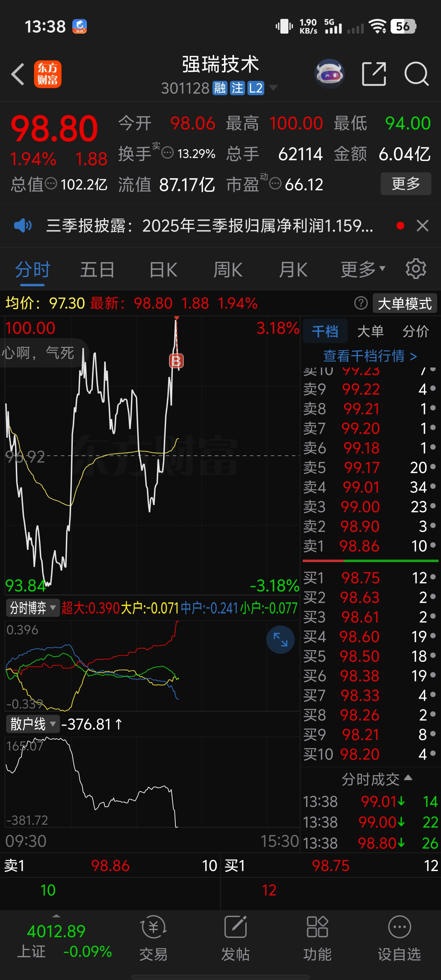
Task: Tap the 均价 97.30 label
Action: point(45,303)
